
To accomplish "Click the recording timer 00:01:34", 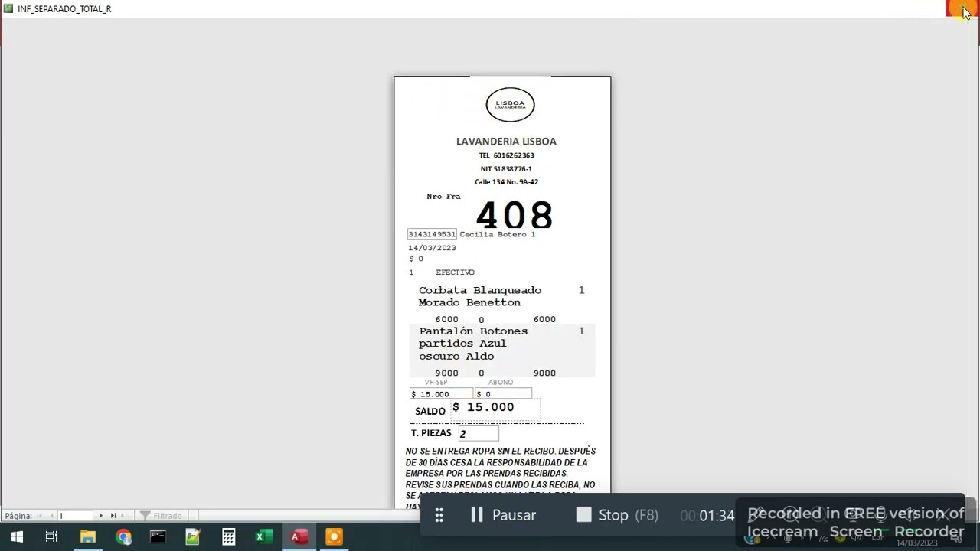I will (x=707, y=516).
